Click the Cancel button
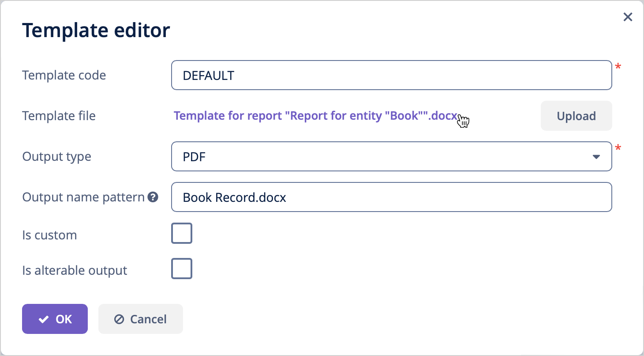Viewport: 644px width, 356px height. (x=140, y=319)
